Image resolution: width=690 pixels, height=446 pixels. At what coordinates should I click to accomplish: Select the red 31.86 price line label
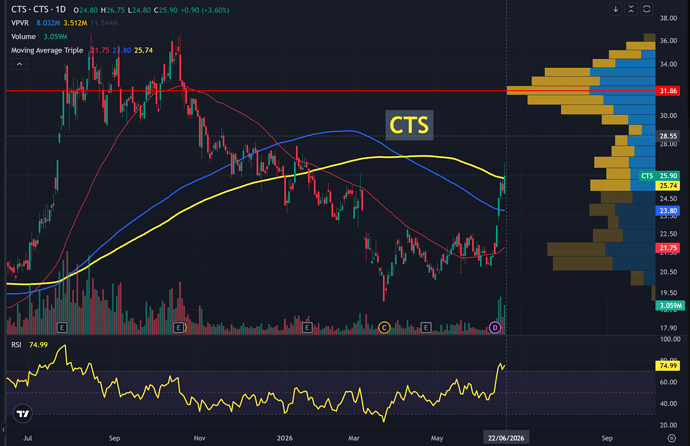click(668, 91)
